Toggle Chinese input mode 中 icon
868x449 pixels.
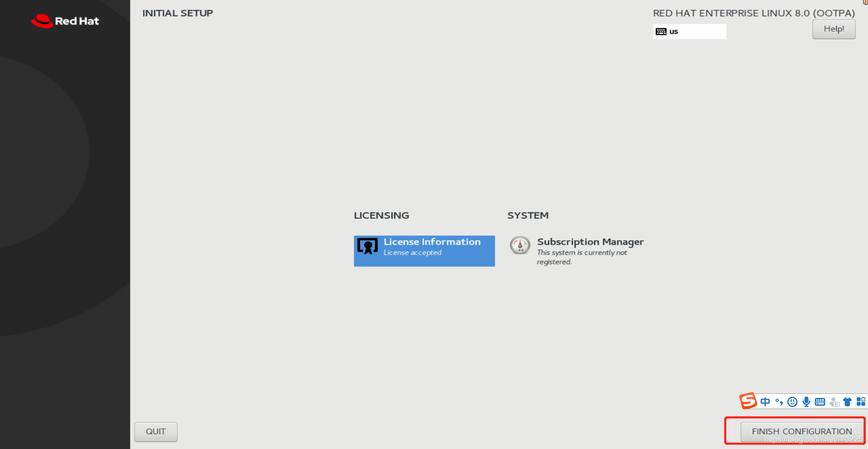tap(765, 402)
